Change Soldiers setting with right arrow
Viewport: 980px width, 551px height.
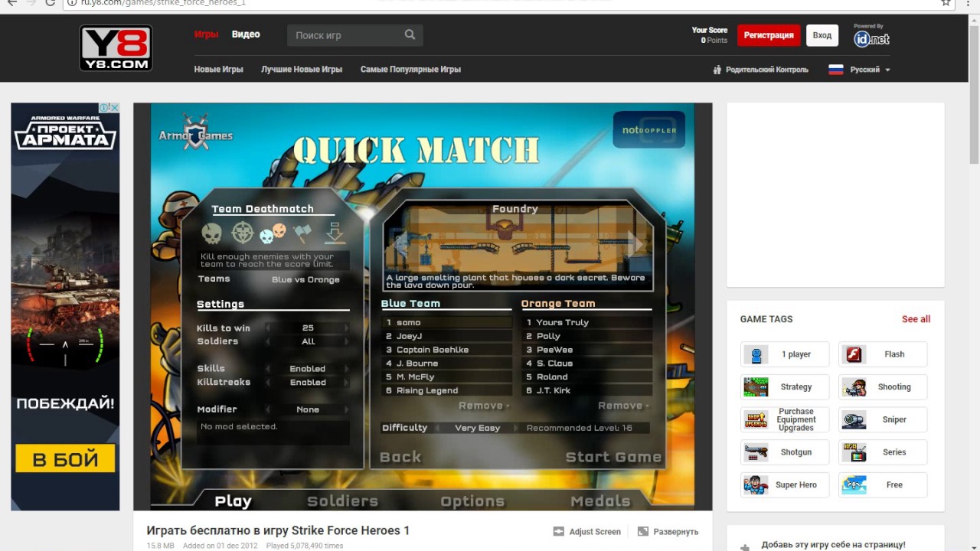pyautogui.click(x=347, y=341)
